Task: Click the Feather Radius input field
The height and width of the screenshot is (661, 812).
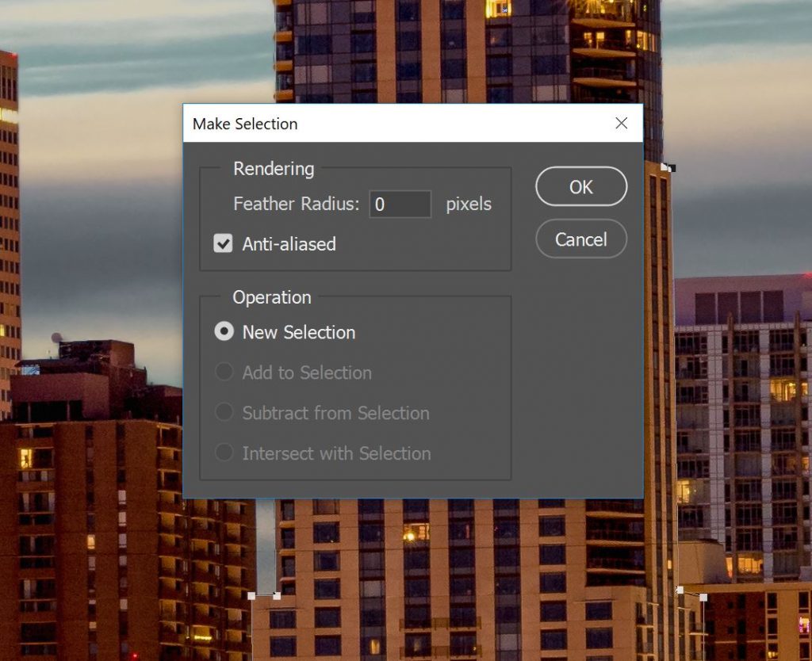Action: pos(400,204)
